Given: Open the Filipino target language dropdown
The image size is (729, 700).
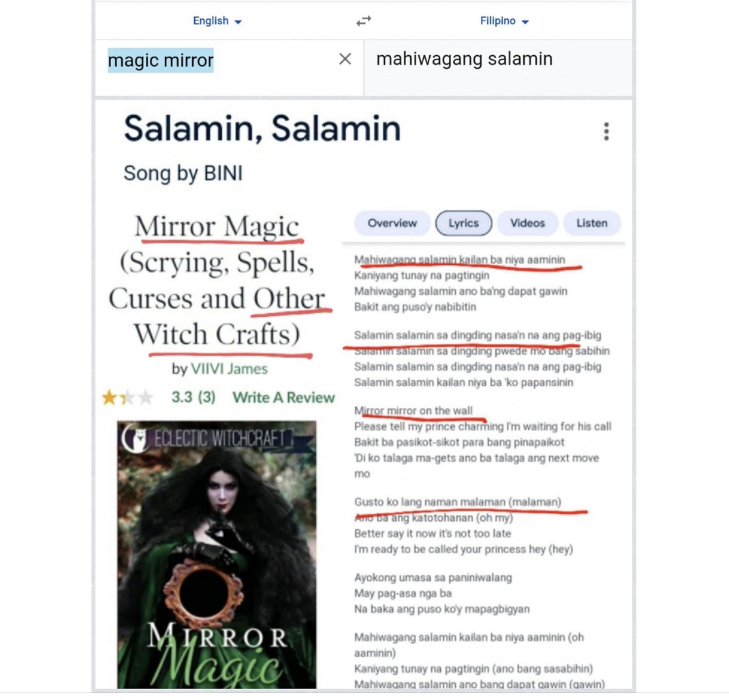Looking at the screenshot, I should click(504, 21).
